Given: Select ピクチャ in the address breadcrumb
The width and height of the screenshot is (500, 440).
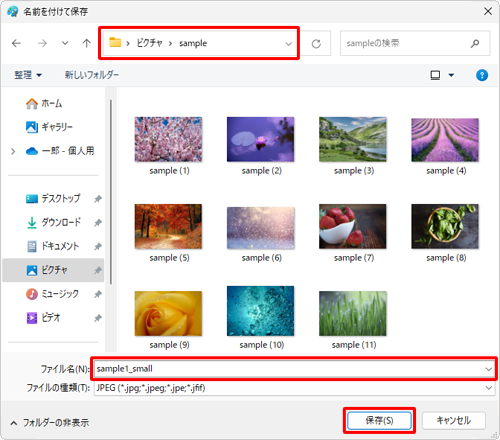Looking at the screenshot, I should point(150,43).
